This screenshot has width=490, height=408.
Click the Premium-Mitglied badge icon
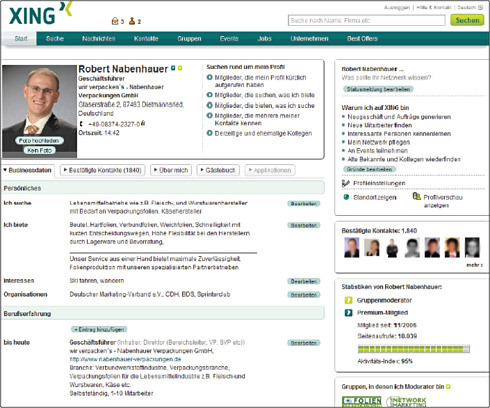(x=348, y=313)
